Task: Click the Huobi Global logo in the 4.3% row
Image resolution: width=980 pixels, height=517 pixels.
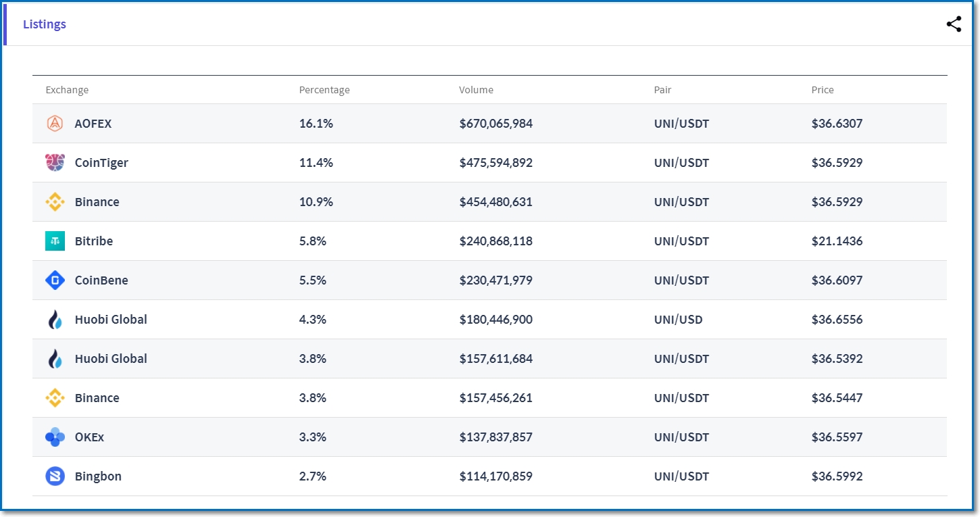Action: tap(55, 320)
